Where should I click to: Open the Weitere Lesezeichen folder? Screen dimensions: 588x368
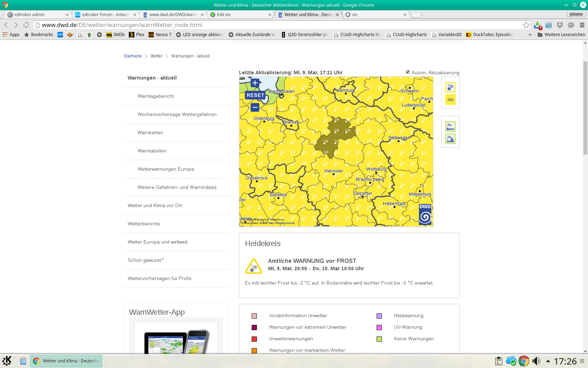point(561,35)
